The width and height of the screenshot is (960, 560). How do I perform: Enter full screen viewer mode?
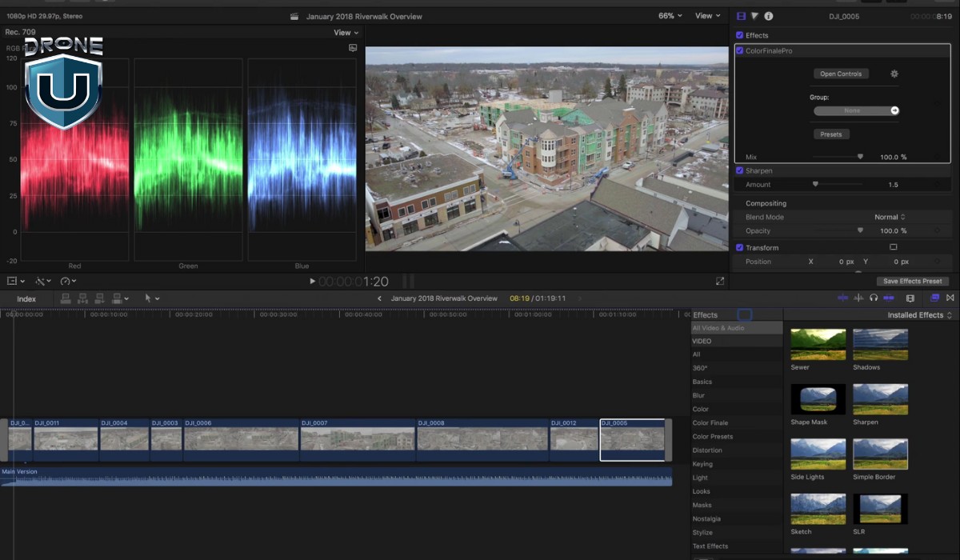(x=720, y=282)
